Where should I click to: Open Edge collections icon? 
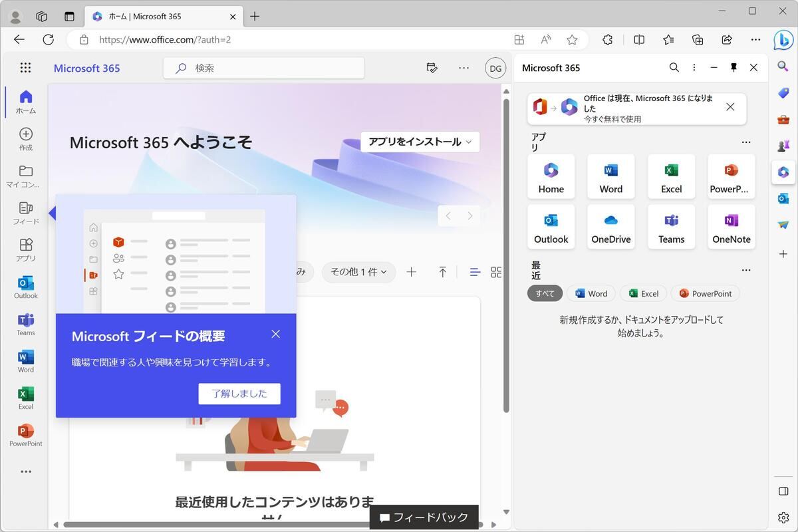click(698, 40)
